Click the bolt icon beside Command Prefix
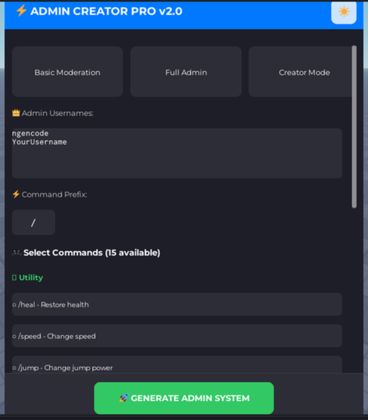Viewport: 368px width, 420px height. pyautogui.click(x=16, y=194)
